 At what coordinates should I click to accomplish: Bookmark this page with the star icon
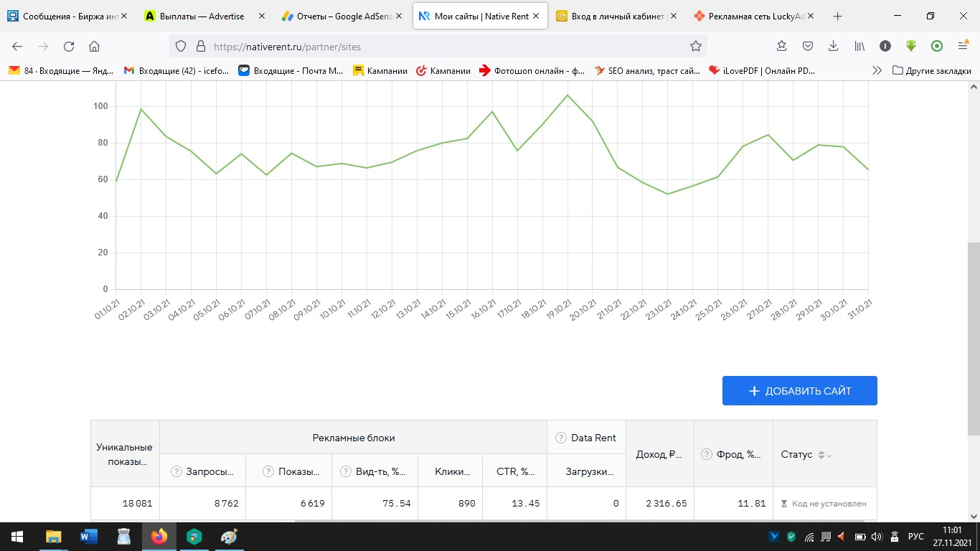(x=695, y=46)
